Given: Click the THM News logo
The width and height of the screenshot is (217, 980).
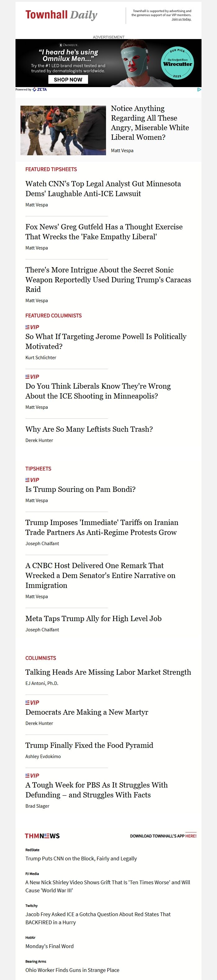Looking at the screenshot, I should click(42, 836).
